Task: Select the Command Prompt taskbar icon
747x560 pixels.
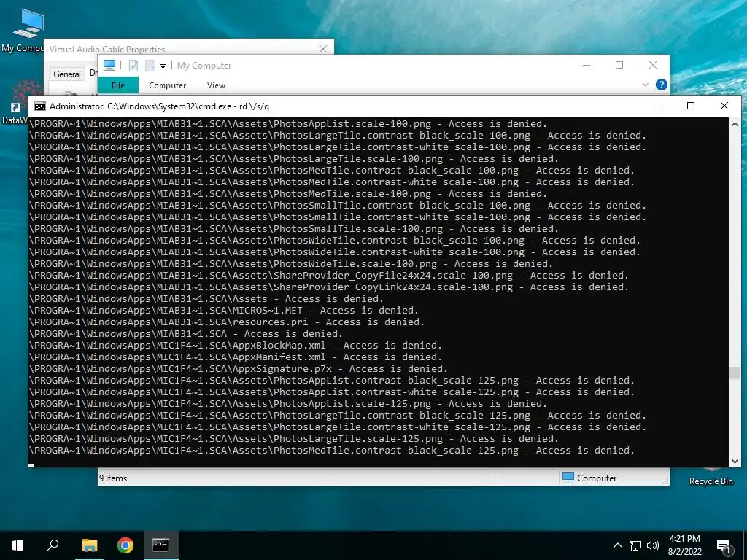Action: tap(160, 545)
